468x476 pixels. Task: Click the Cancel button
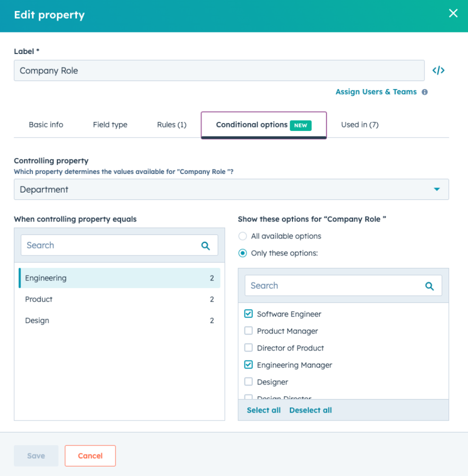[x=90, y=456]
